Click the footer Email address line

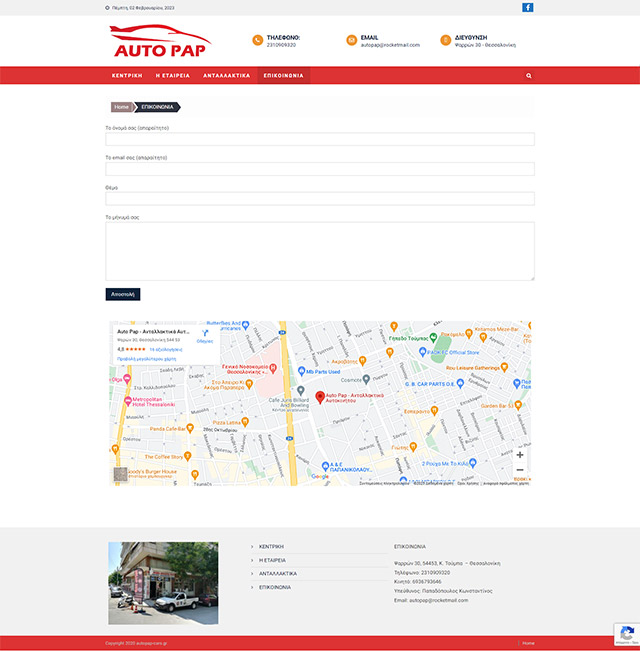(431, 600)
